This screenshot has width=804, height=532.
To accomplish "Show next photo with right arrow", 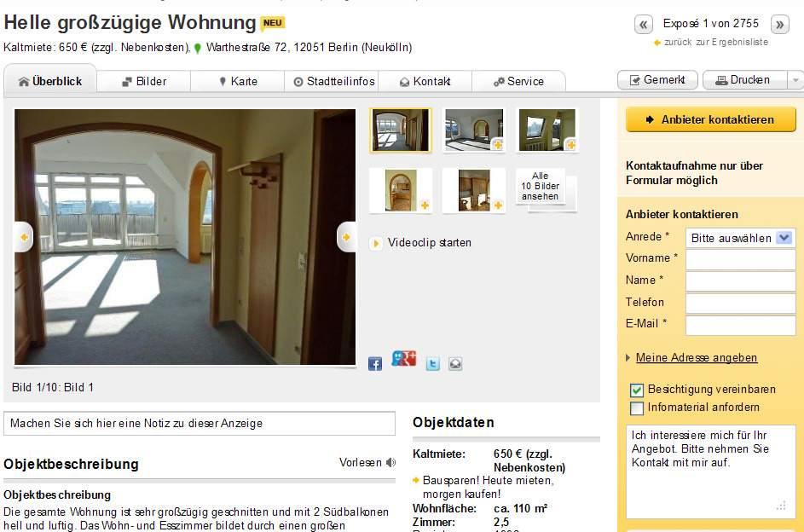I will point(347,237).
